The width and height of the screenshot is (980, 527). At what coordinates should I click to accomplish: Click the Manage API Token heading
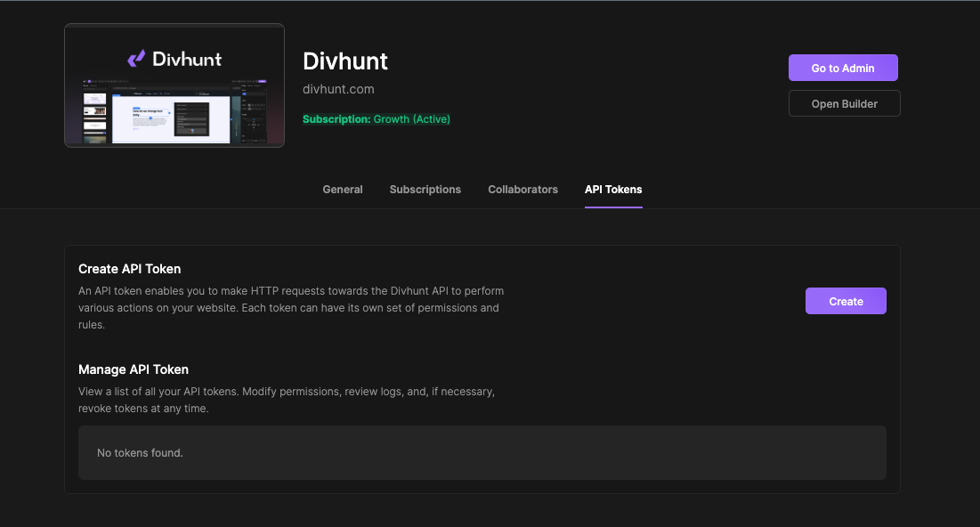click(134, 369)
